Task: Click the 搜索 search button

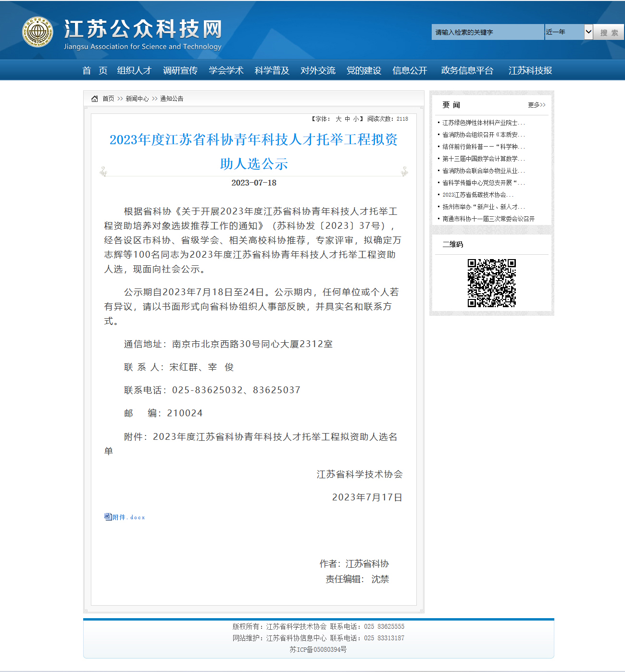Action: pos(609,32)
